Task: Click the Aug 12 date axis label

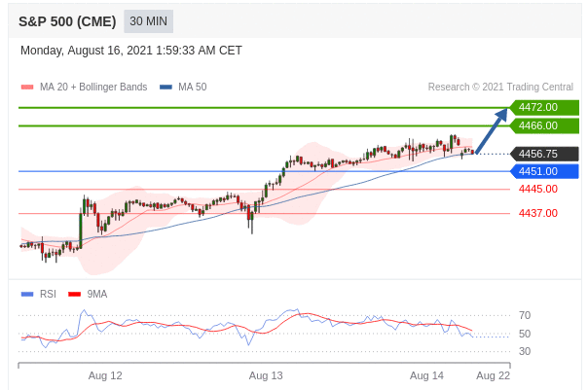Action: 105,375
